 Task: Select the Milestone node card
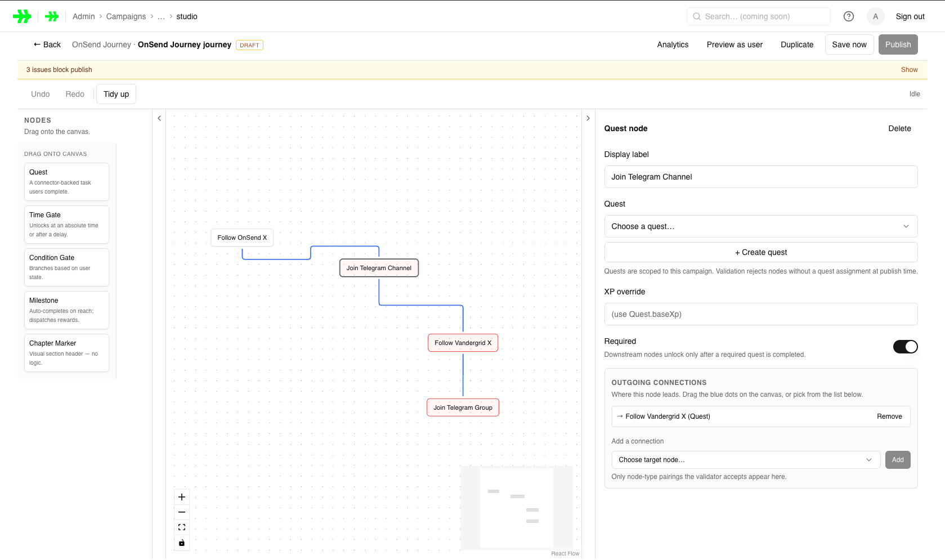66,310
